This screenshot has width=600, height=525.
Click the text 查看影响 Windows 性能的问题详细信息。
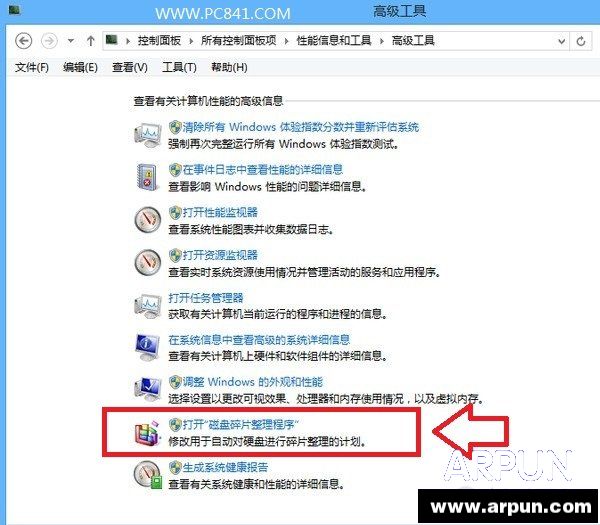(x=267, y=186)
